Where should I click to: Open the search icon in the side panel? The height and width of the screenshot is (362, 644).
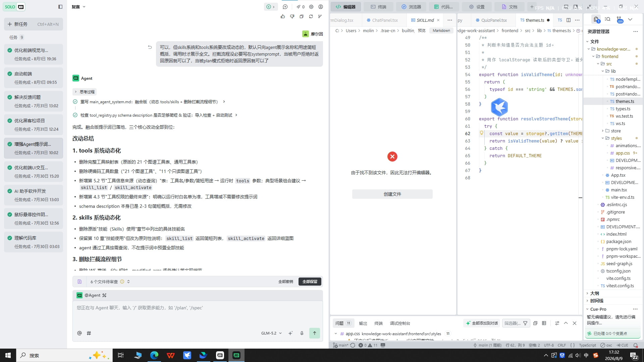click(x=607, y=19)
